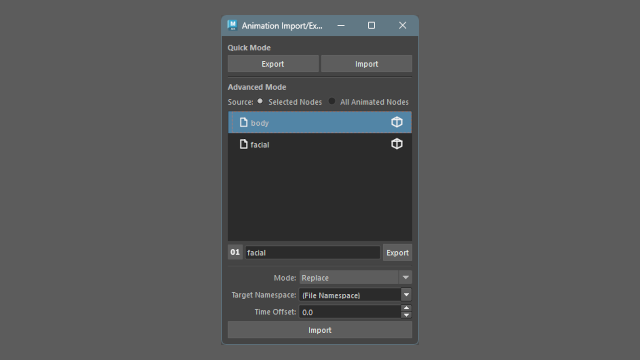This screenshot has height=360, width=640.
Task: Open the Target Namespace dropdown arrow
Action: point(406,294)
